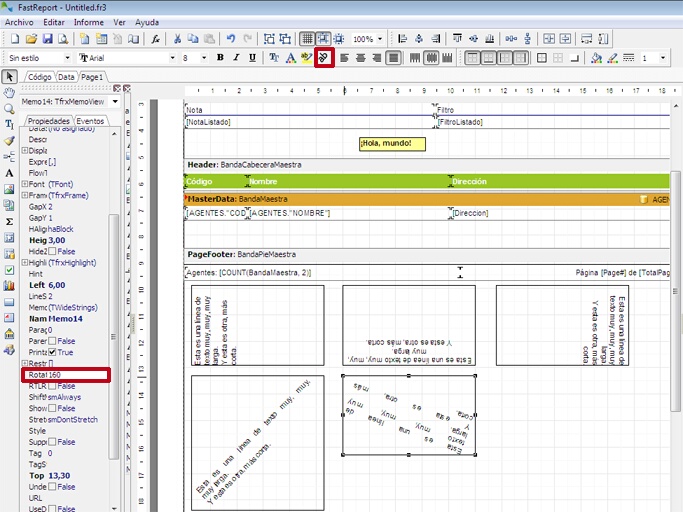Image resolution: width=683 pixels, height=512 pixels.
Task: Click the yellow ¡Hola, mundo! memo
Action: 392,144
